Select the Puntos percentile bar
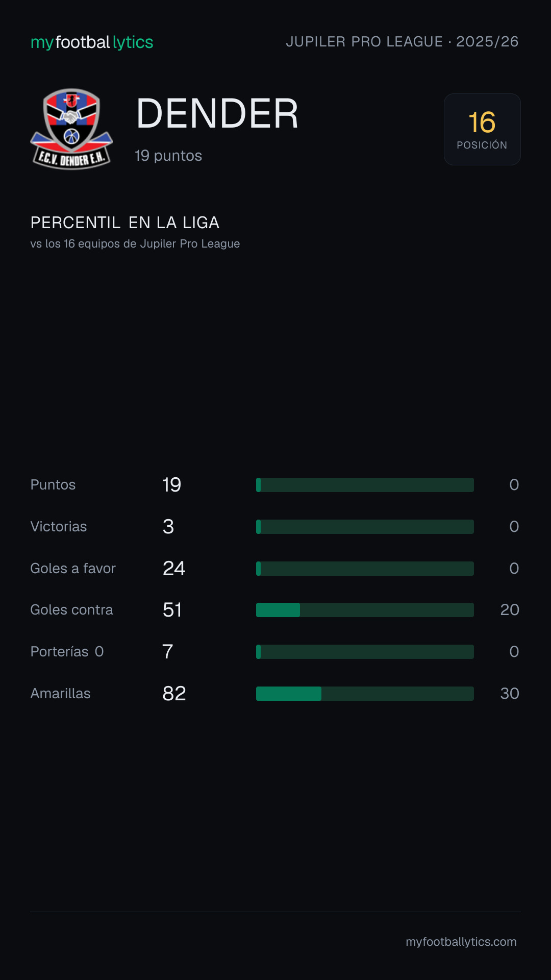The width and height of the screenshot is (551, 980). 365,485
